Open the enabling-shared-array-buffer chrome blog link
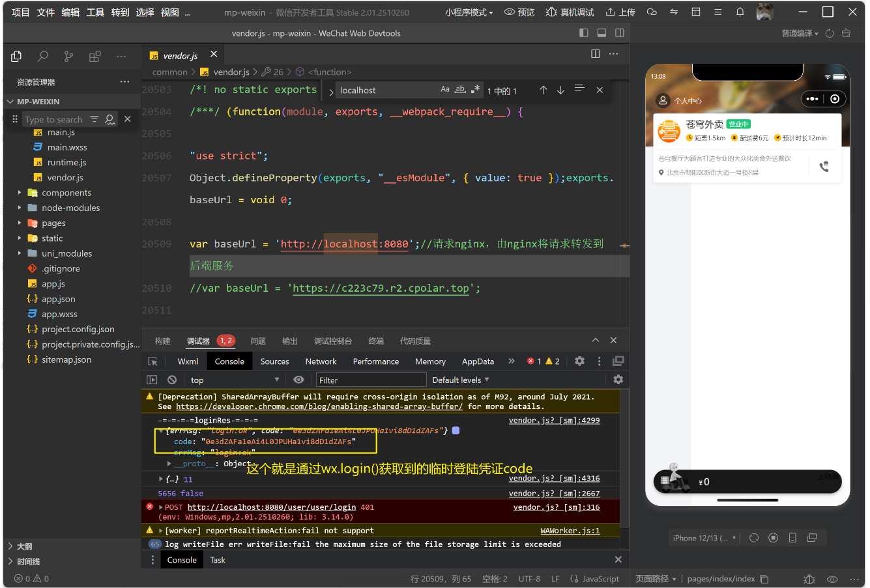 pyautogui.click(x=319, y=406)
